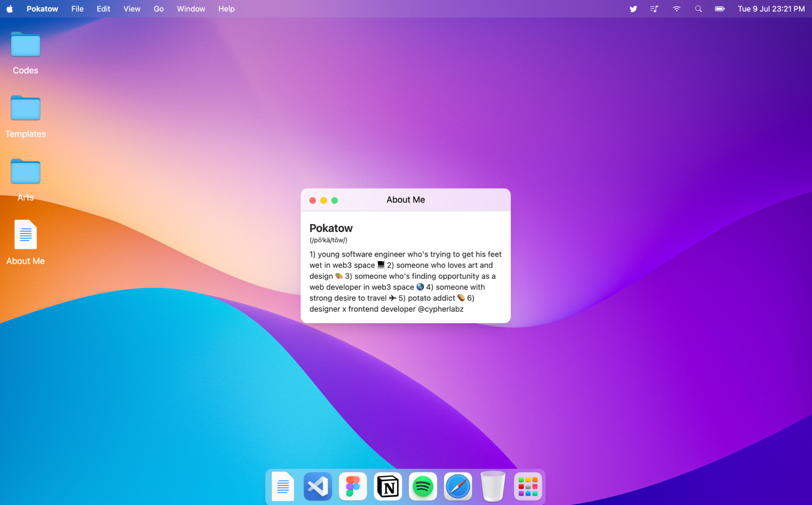
Task: Open Spotlight search in menu bar
Action: click(x=698, y=9)
